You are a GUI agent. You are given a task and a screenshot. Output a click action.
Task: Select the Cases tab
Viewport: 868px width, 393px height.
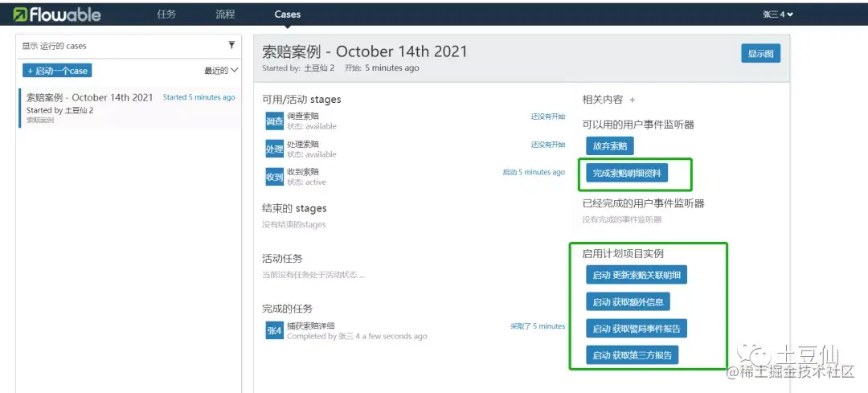[287, 14]
